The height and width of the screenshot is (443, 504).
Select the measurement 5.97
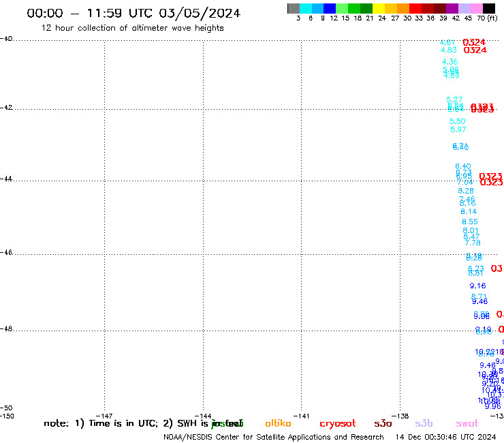click(x=458, y=129)
